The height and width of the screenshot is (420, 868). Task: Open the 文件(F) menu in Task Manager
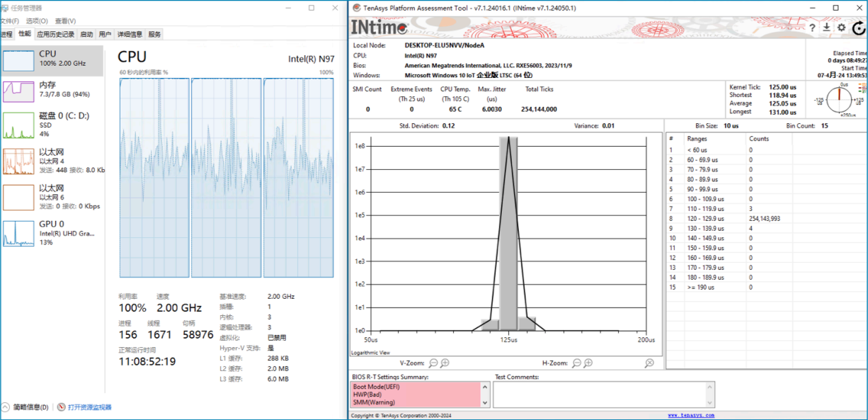point(9,21)
